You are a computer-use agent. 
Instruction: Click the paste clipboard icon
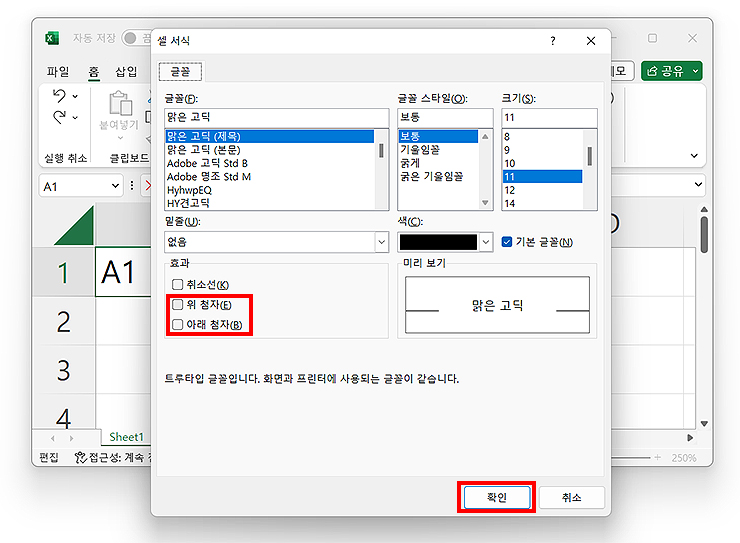120,103
